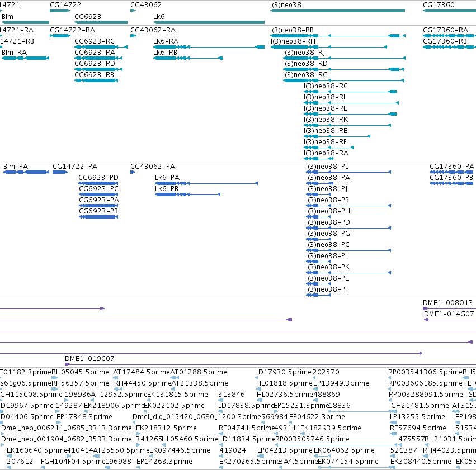Open transcript Lk6-RB label

pyautogui.click(x=165, y=53)
